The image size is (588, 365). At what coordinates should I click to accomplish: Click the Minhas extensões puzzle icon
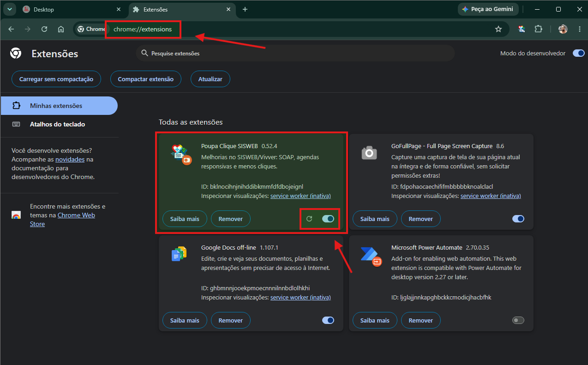[16, 106]
